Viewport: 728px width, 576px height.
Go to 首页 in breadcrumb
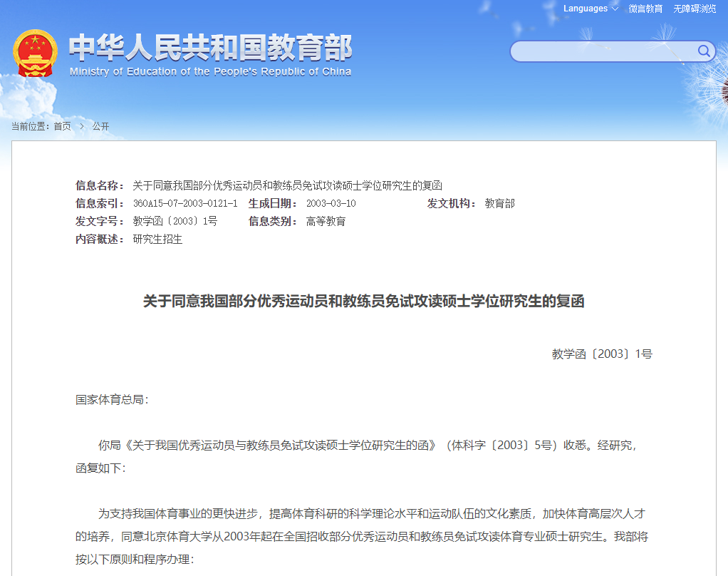click(x=63, y=126)
